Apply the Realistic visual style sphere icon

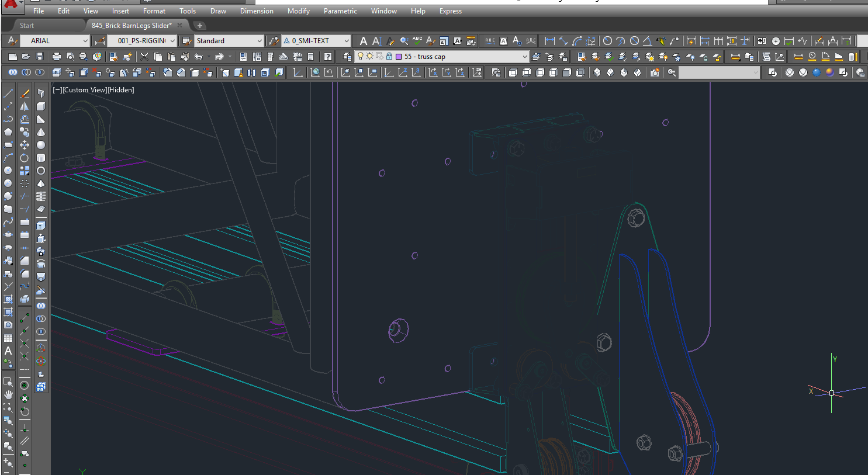(817, 72)
